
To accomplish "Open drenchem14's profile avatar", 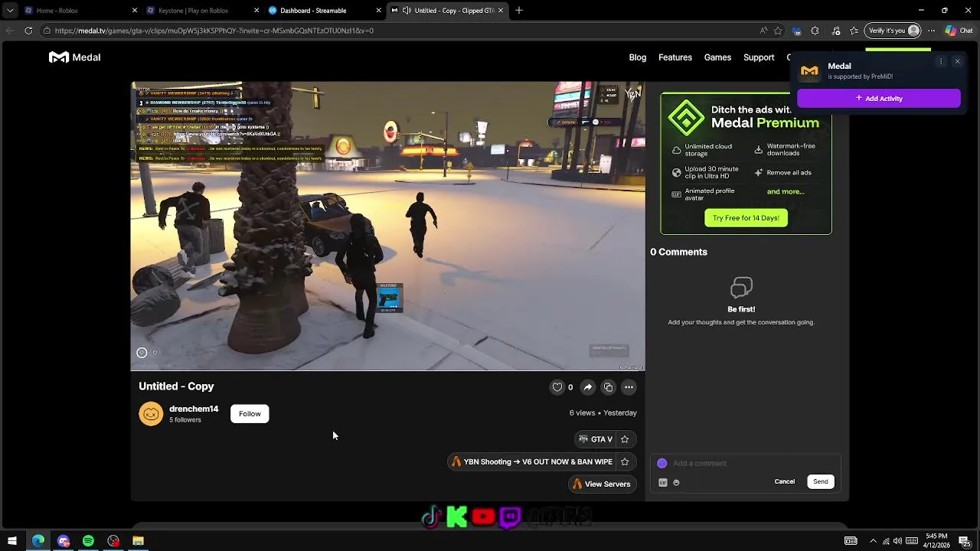I will pos(151,414).
